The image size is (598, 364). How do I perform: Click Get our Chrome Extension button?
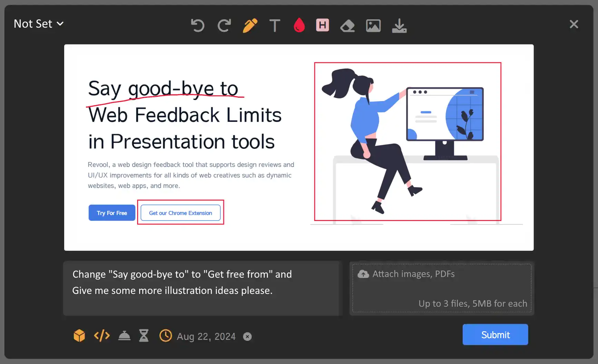pyautogui.click(x=181, y=213)
